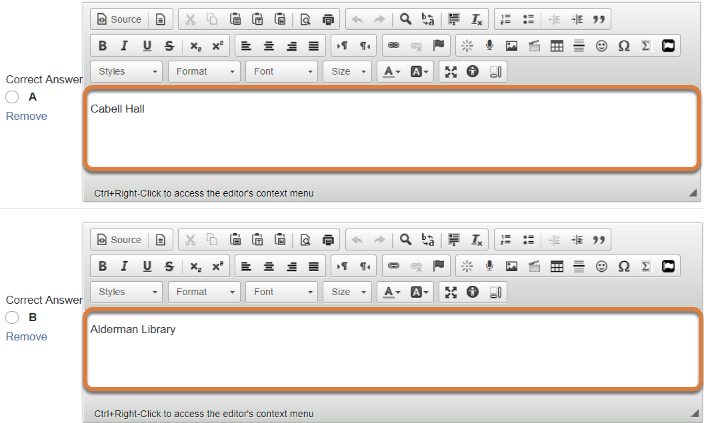Click Superscript icon in answer A editor
The height and width of the screenshot is (423, 704).
click(x=218, y=46)
